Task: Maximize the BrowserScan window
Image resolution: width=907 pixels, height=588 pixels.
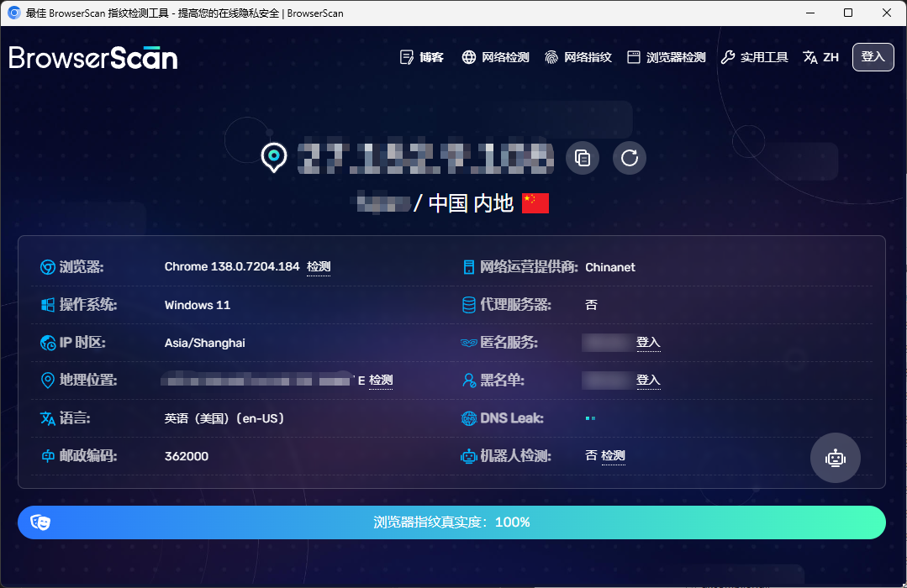Action: (848, 13)
